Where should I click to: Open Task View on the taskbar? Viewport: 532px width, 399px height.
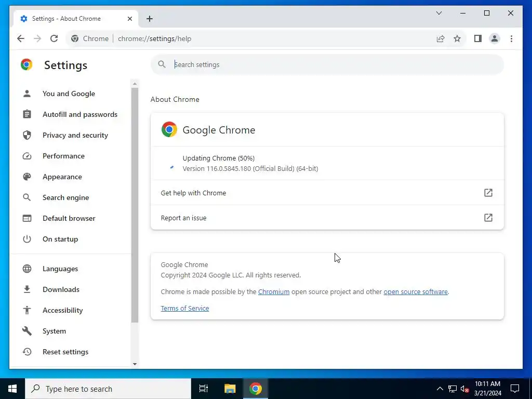204,389
